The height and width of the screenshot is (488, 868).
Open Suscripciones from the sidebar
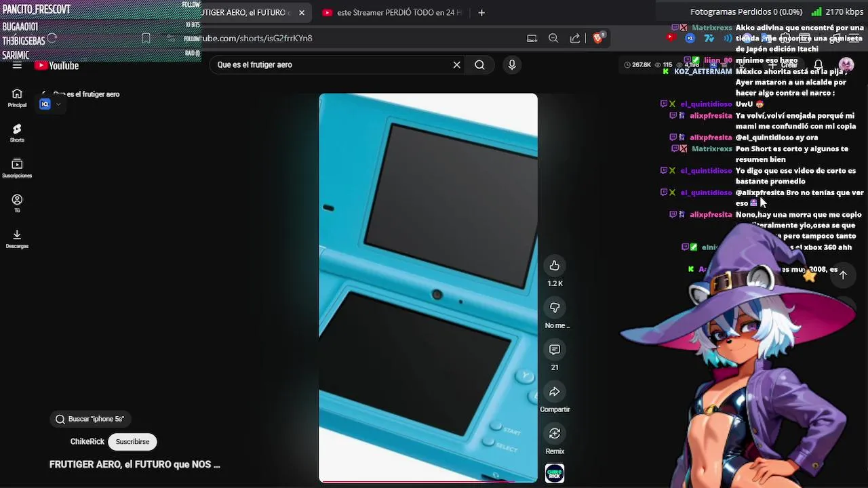click(17, 168)
